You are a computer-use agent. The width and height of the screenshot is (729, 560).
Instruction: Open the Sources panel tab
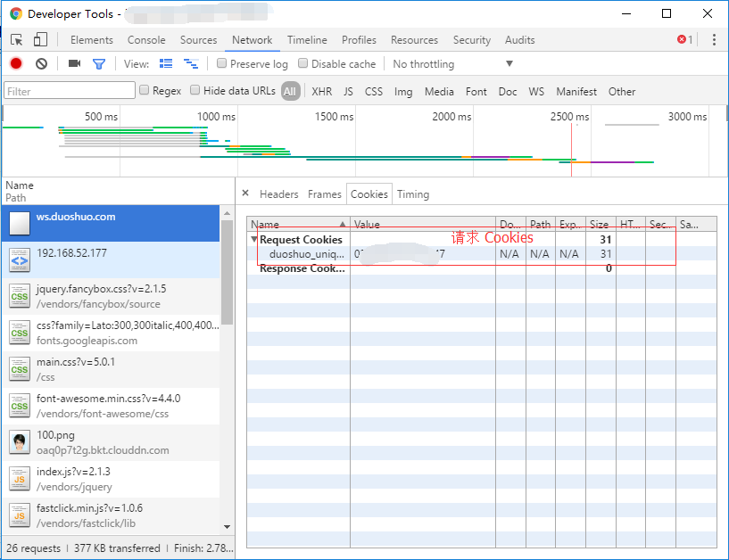pos(198,40)
